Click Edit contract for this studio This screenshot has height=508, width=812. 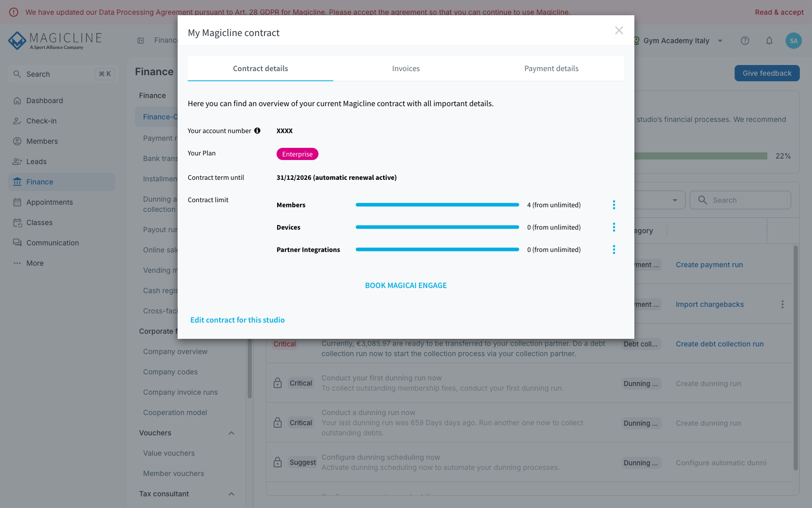(238, 320)
